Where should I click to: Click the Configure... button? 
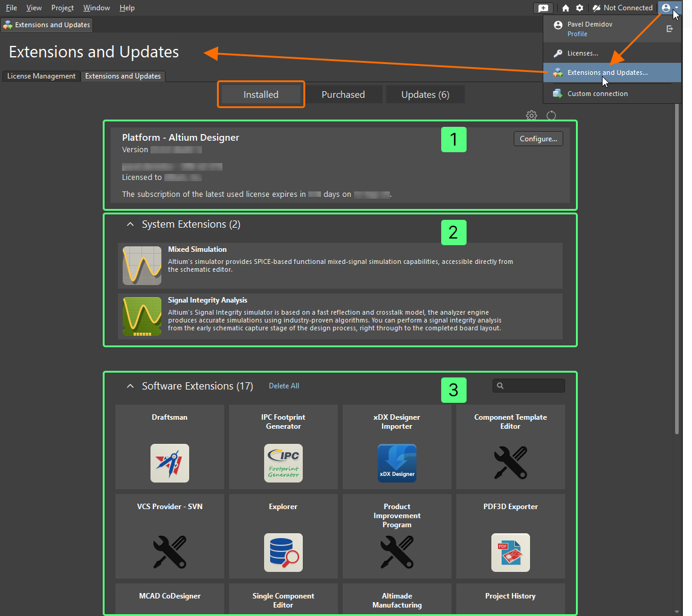coord(538,138)
